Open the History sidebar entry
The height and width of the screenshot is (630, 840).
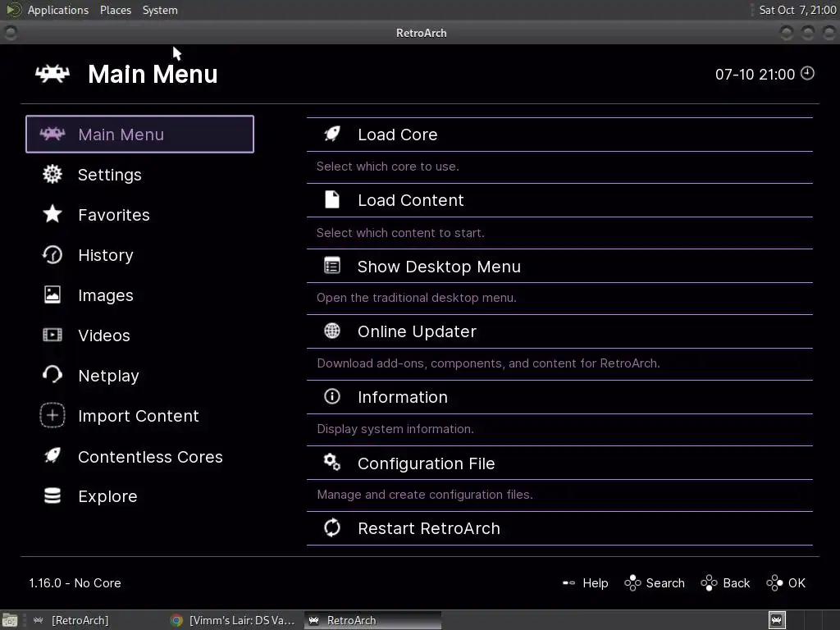[x=139, y=254]
